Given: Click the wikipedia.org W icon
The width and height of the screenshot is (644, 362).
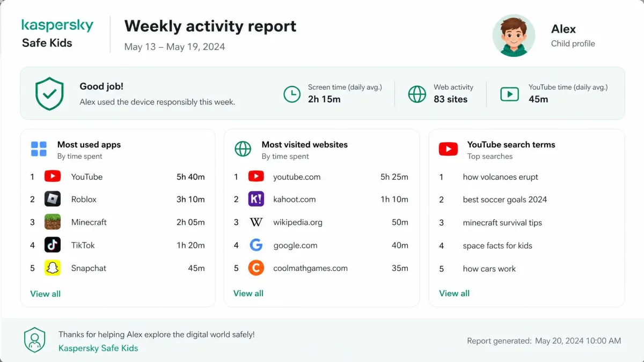Looking at the screenshot, I should click(x=256, y=222).
